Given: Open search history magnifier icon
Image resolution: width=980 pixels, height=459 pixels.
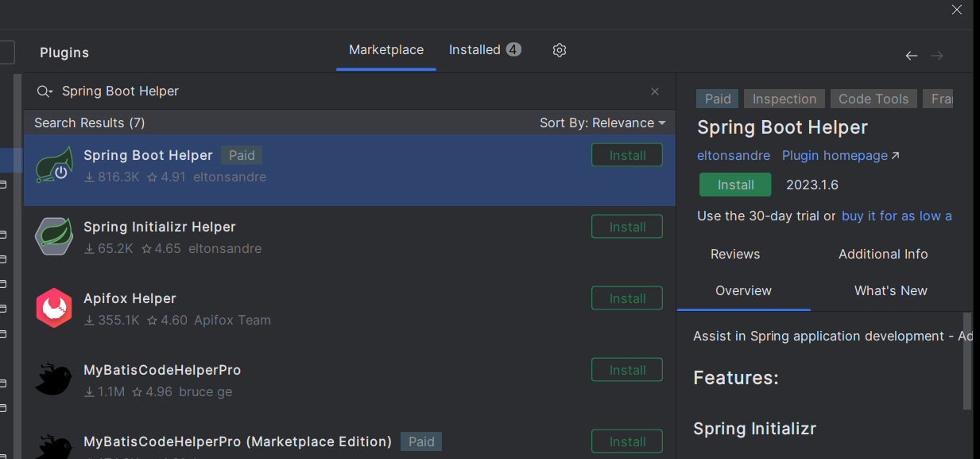Looking at the screenshot, I should (x=45, y=91).
